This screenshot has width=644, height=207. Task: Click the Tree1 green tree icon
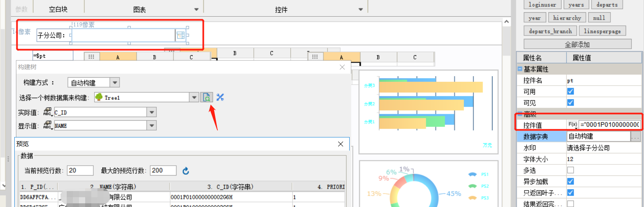coord(99,97)
